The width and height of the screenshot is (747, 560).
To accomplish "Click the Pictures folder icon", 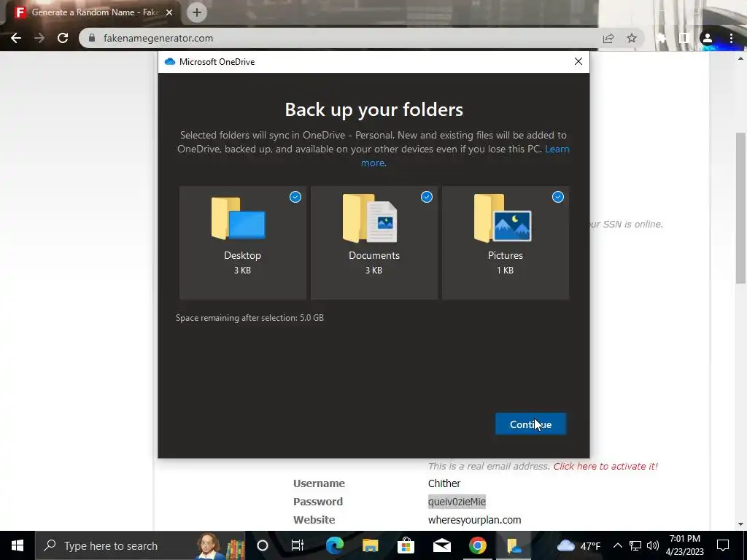I will click(x=502, y=219).
